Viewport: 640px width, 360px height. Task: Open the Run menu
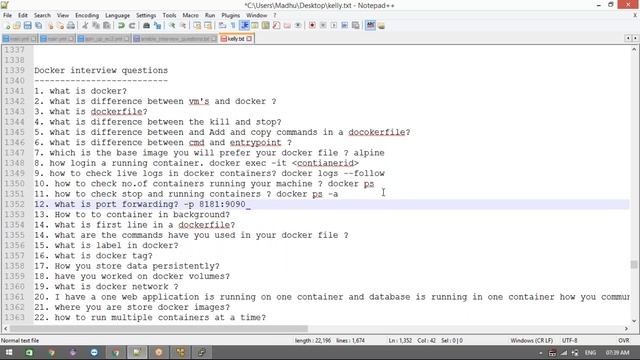tap(210, 16)
